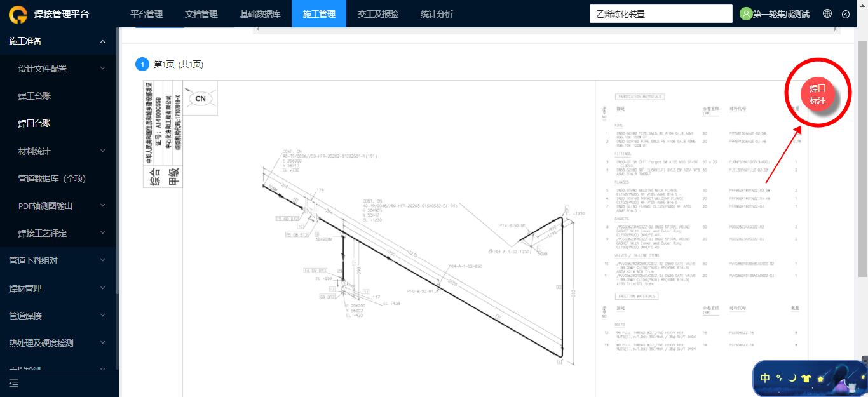868x397 pixels.
Task: Click the 乙烯炼化装置 project input field
Action: (661, 14)
